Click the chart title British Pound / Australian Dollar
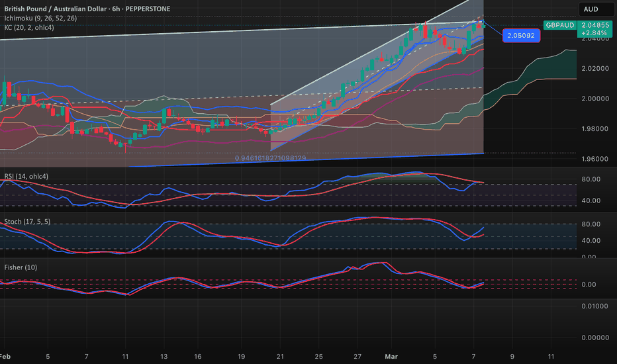This screenshot has height=364, width=617. [56, 9]
